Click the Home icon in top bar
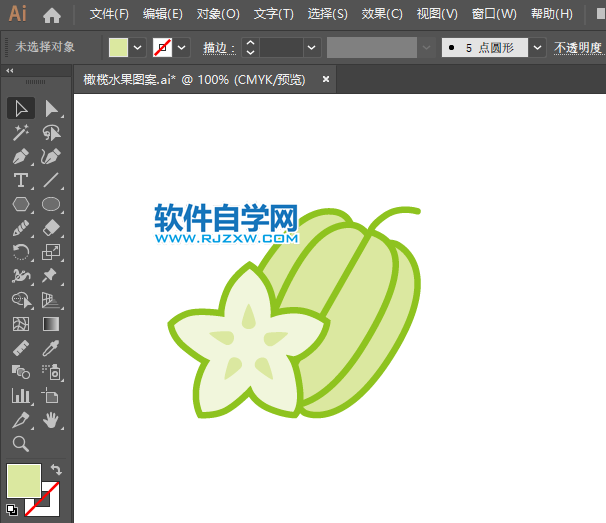Screen dimensions: 606x523 (52, 15)
